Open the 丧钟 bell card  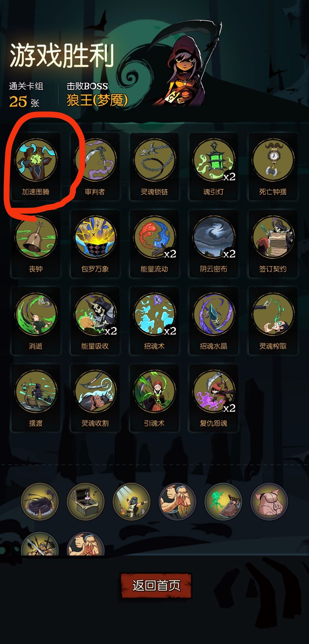(x=36, y=244)
